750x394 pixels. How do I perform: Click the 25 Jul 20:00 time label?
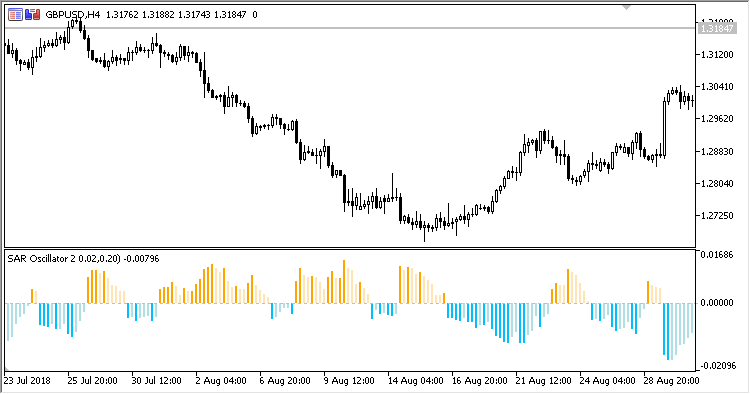pos(92,381)
